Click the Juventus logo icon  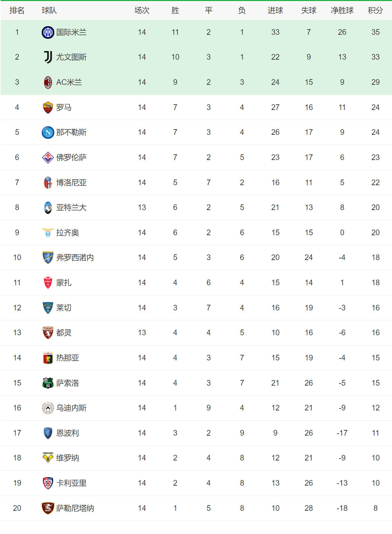click(48, 57)
